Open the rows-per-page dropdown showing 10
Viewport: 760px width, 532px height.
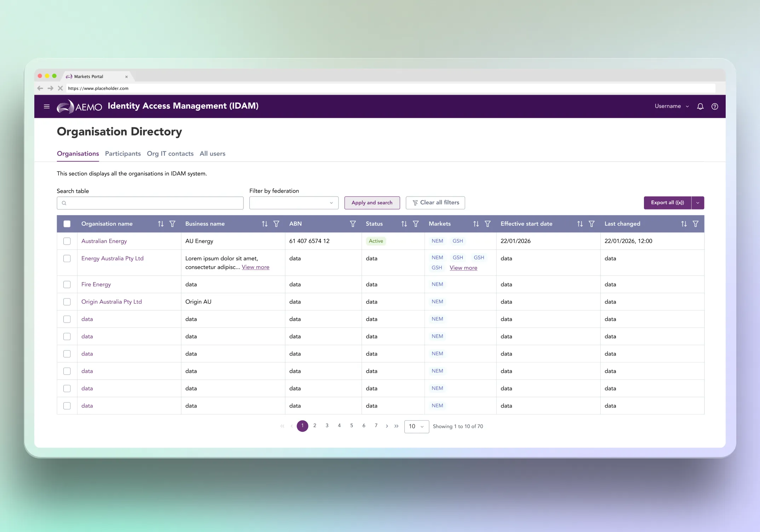point(416,426)
